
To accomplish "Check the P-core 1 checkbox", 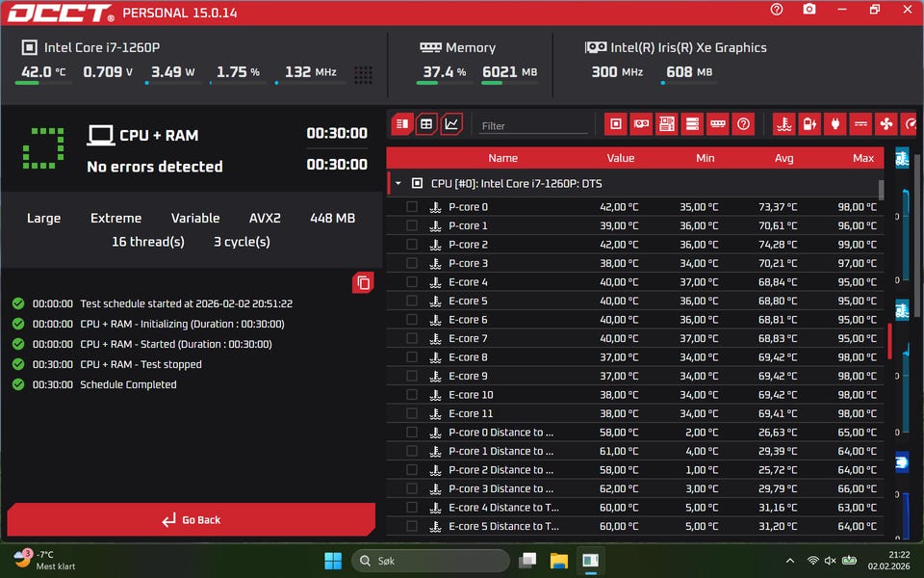I will coord(412,225).
